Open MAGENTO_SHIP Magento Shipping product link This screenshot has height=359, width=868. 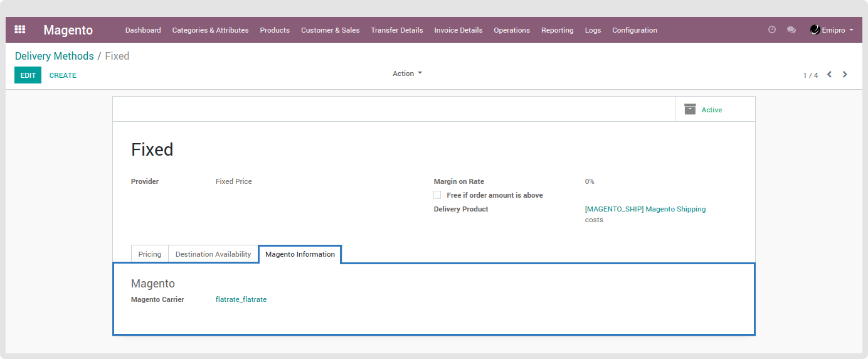click(x=645, y=209)
